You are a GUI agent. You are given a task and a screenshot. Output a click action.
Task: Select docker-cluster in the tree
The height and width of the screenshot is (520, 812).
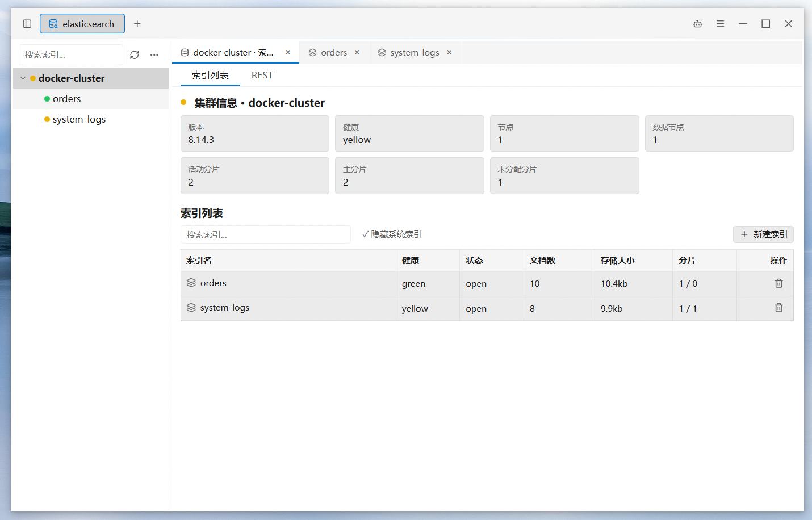(91, 78)
